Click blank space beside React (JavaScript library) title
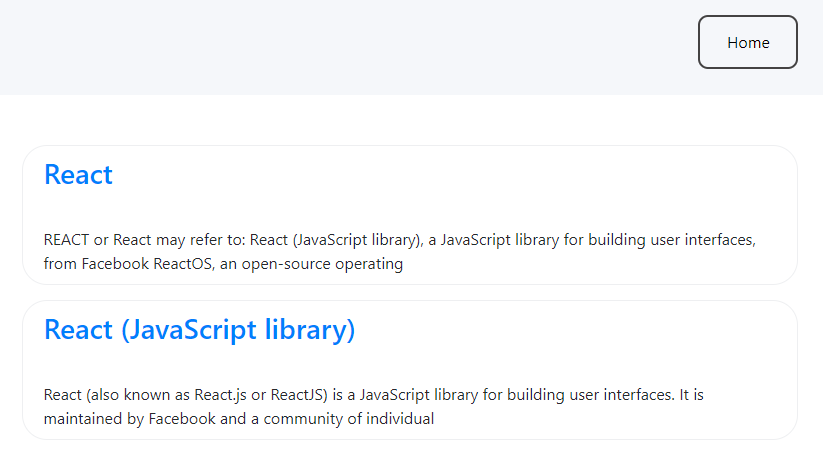The width and height of the screenshot is (823, 452). click(x=572, y=330)
